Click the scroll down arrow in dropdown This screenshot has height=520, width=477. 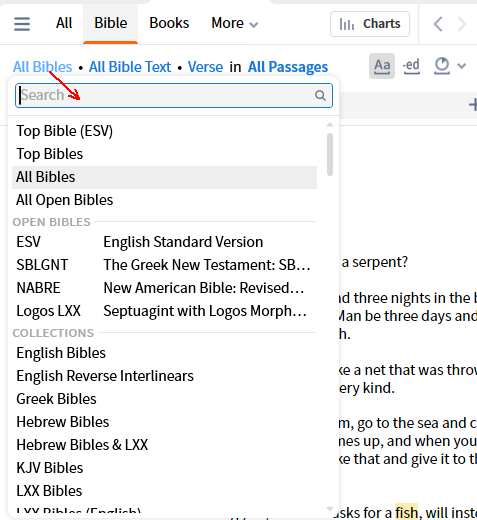(330, 509)
